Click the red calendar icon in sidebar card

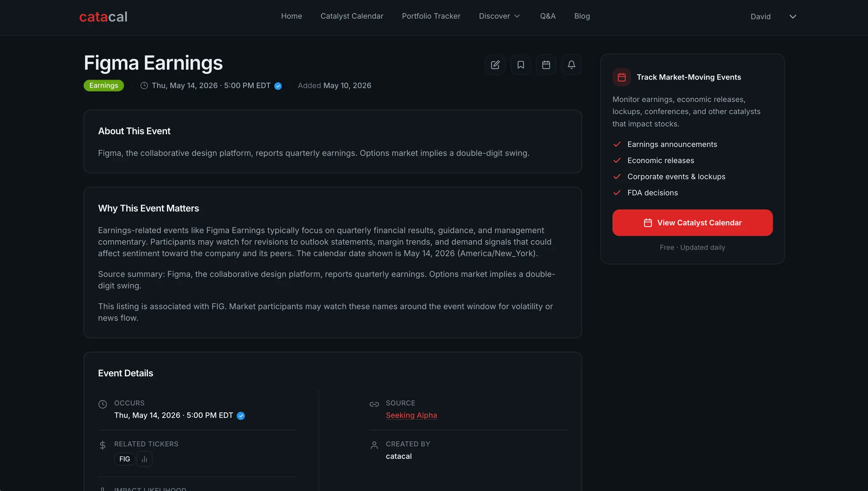coord(622,77)
